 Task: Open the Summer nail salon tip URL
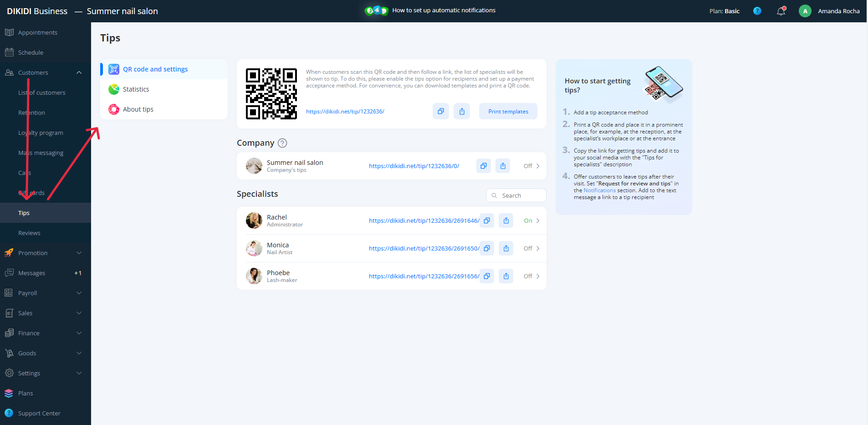coord(414,166)
